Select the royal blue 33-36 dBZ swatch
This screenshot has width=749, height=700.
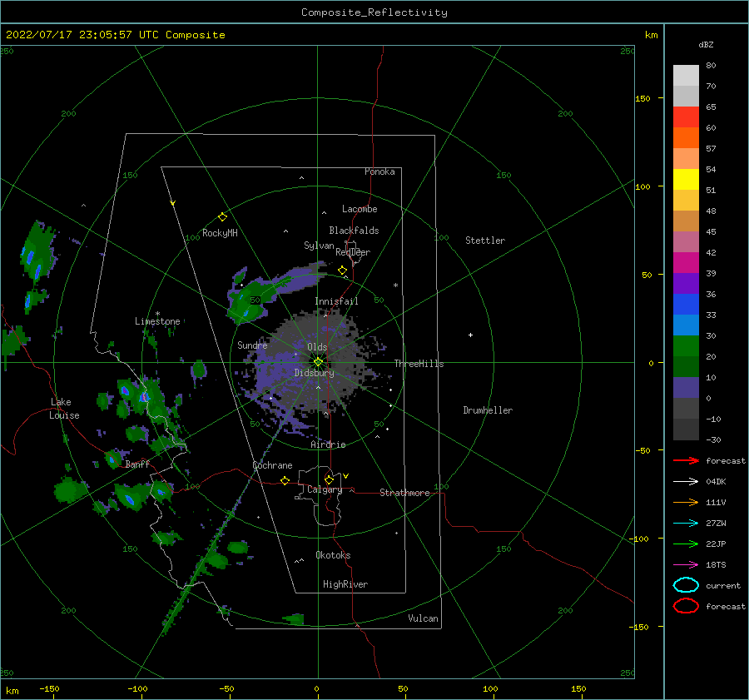click(686, 305)
